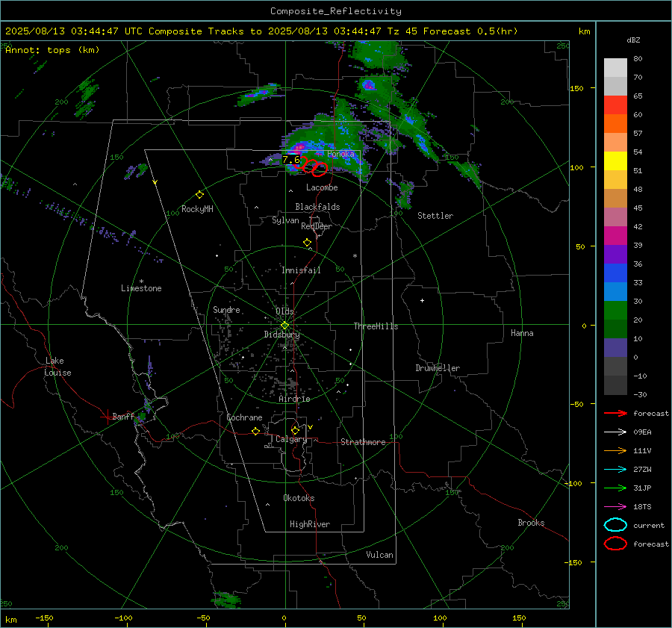Screen dimensions: 672x628
Task: Click the 60 dBZ red color swatch
Action: pos(615,105)
